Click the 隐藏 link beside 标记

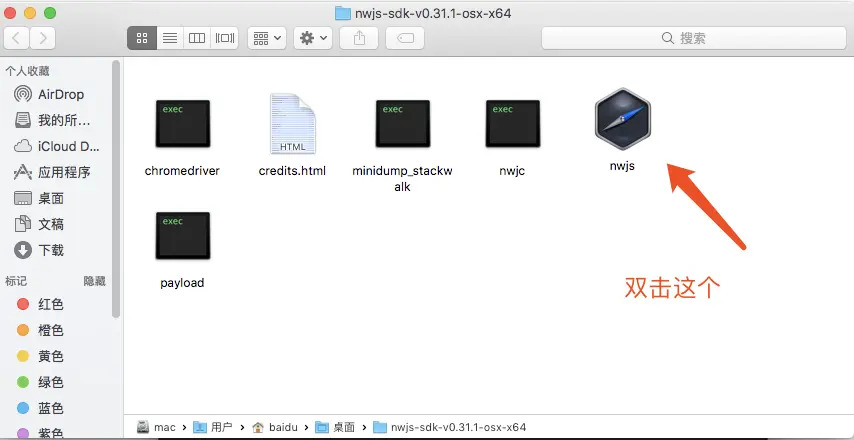[x=94, y=281]
